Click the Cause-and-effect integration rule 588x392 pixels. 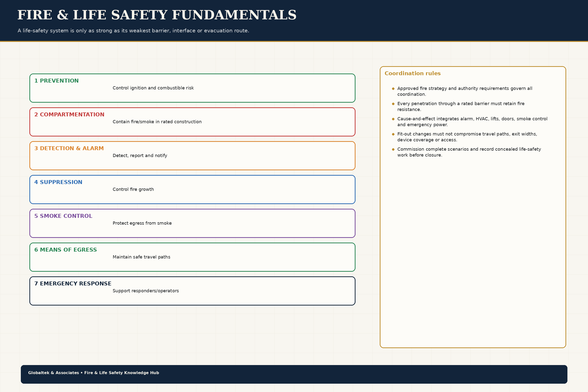(x=472, y=122)
